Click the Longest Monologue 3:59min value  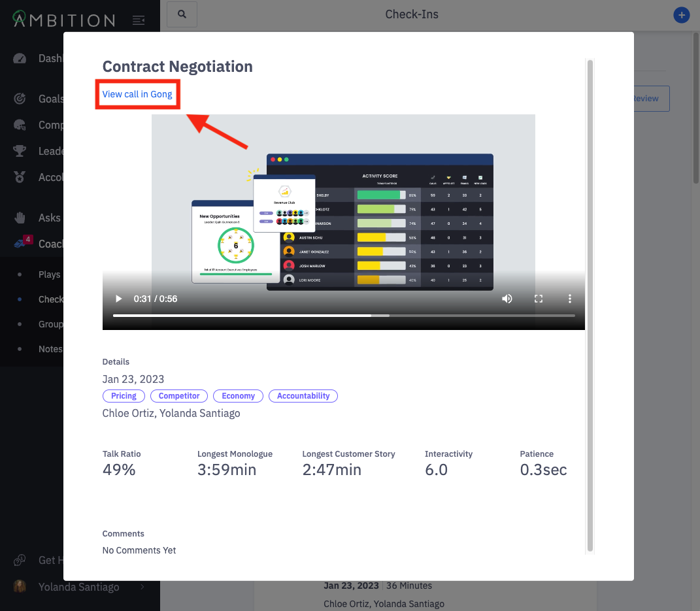pos(227,469)
